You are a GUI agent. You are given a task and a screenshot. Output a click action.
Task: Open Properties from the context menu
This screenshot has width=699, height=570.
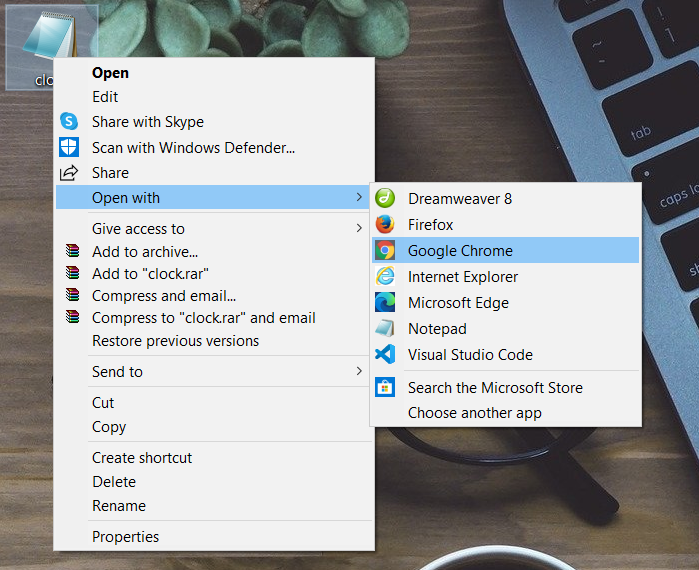(x=214, y=537)
